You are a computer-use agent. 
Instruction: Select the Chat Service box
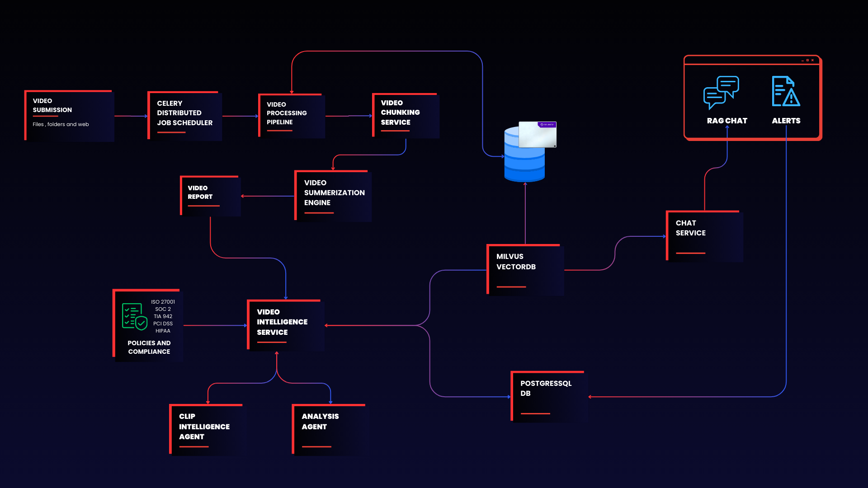[x=704, y=236]
